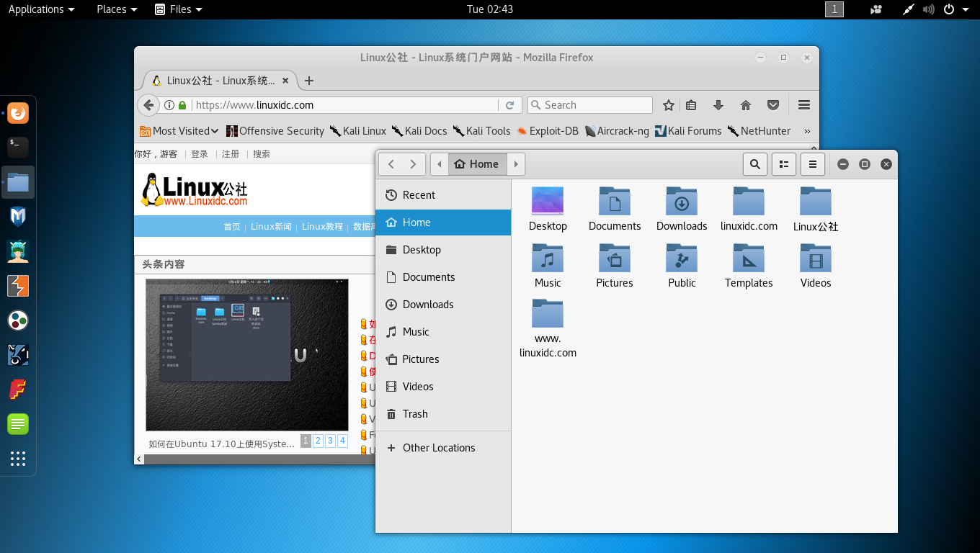Open a new Firefox tab
The width and height of the screenshot is (980, 553).
click(309, 81)
